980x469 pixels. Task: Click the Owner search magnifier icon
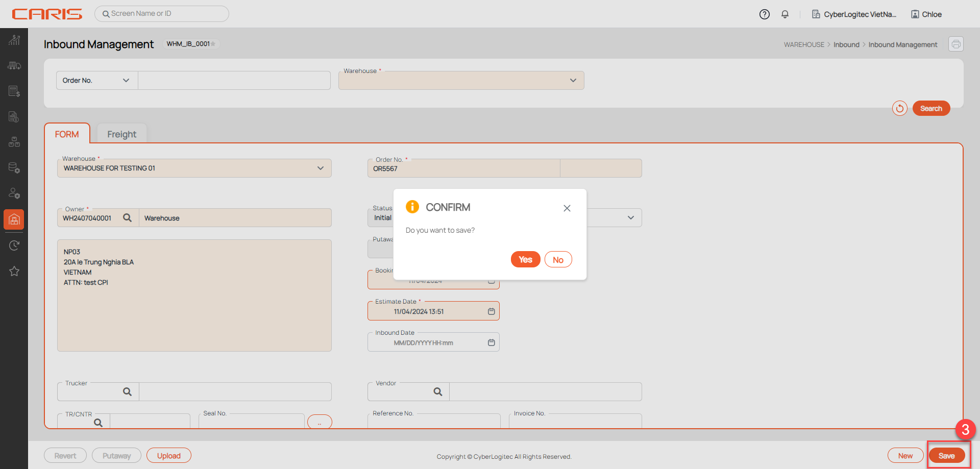pos(128,218)
